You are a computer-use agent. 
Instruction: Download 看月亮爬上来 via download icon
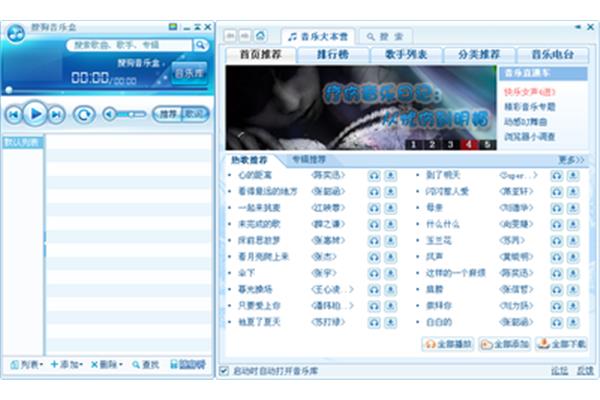pos(390,257)
